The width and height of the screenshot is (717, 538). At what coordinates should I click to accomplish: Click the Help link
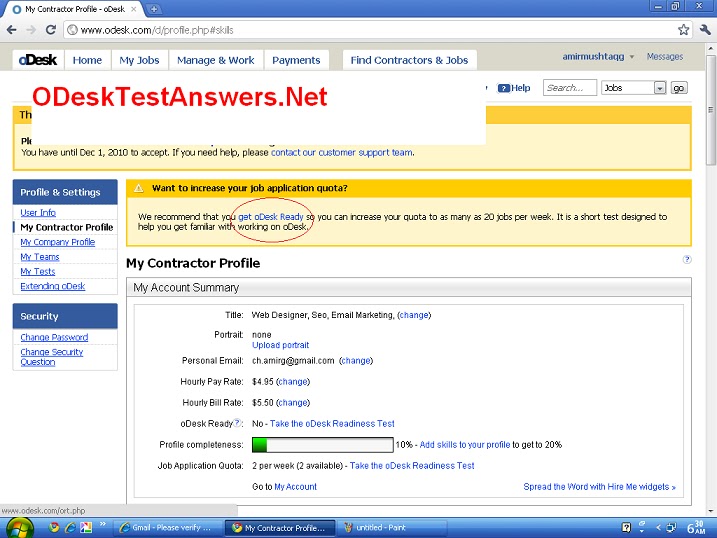[x=514, y=88]
